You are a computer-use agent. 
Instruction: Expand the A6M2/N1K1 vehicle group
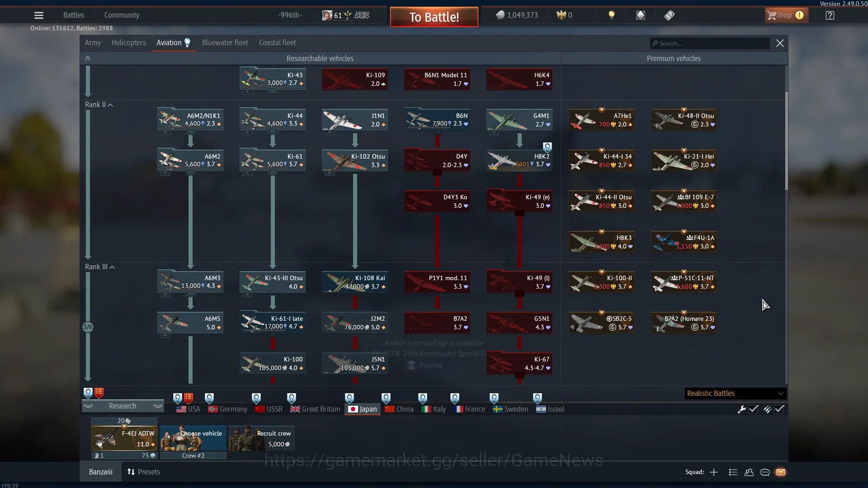click(x=190, y=132)
